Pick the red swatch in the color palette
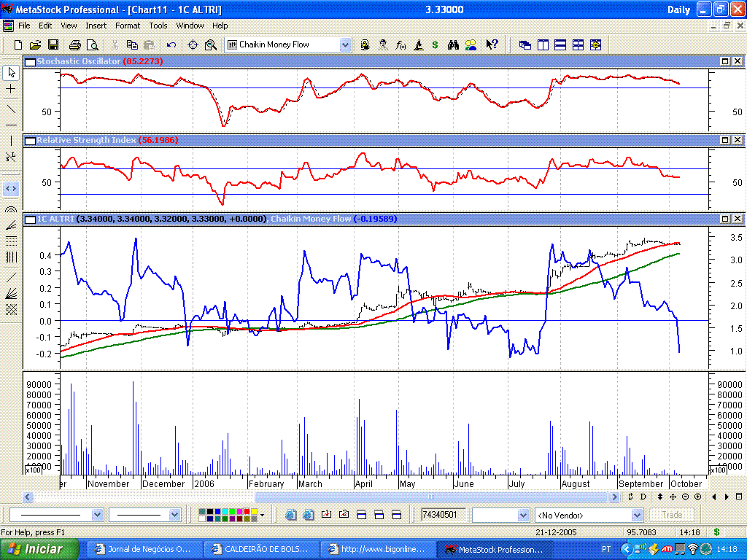The width and height of the screenshot is (747, 560). click(x=247, y=511)
